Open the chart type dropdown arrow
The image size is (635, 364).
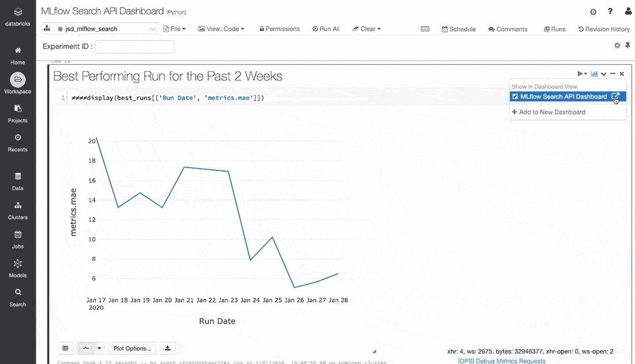pos(99,348)
